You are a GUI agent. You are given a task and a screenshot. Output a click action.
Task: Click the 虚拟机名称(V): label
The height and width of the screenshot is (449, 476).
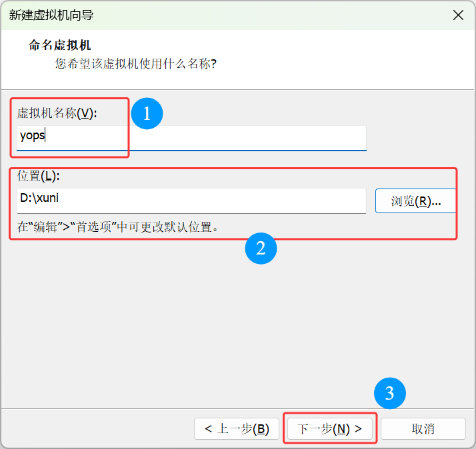[57, 114]
